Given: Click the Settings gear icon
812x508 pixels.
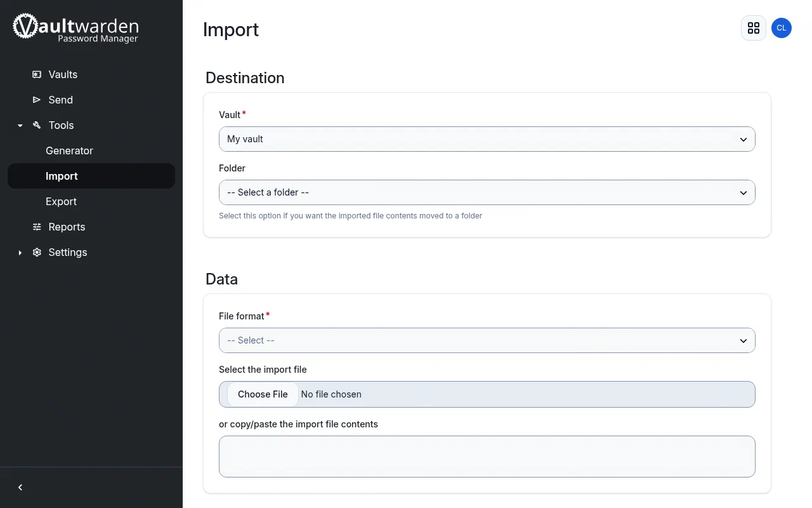Looking at the screenshot, I should click(x=37, y=252).
